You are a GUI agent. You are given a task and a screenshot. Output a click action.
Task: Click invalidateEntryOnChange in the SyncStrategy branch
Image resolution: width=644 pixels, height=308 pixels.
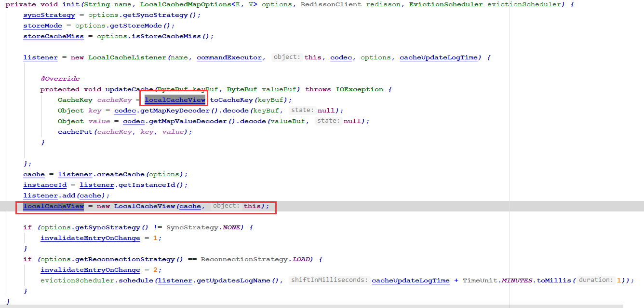(x=90, y=238)
